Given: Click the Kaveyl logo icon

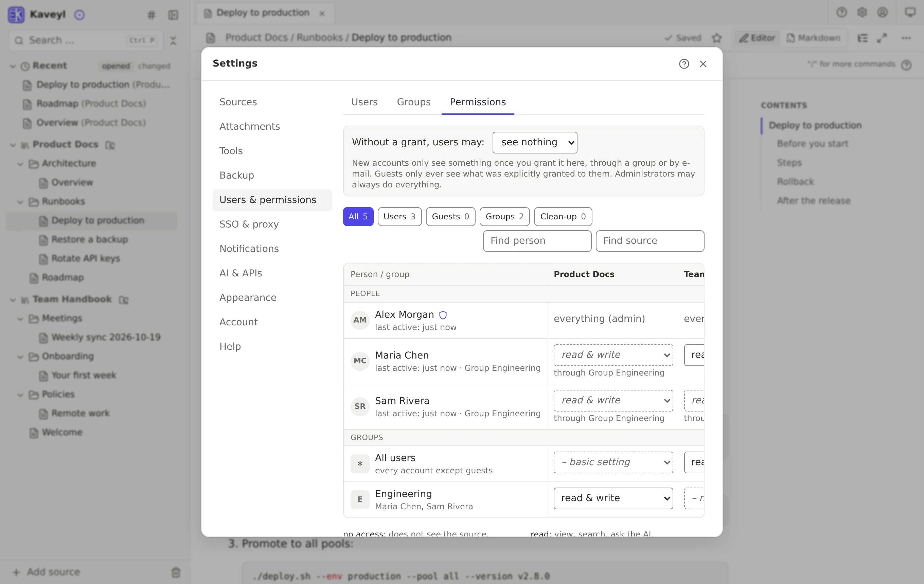Looking at the screenshot, I should coord(16,15).
